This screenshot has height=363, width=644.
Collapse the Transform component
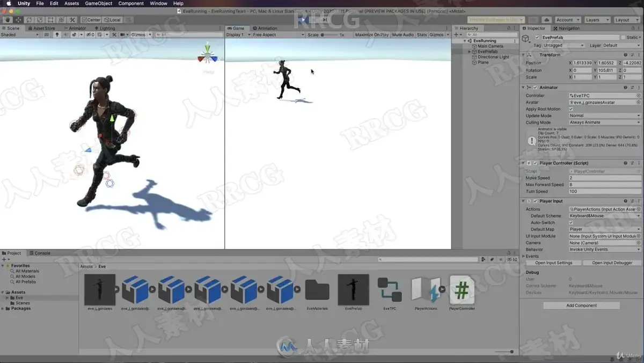[523, 55]
